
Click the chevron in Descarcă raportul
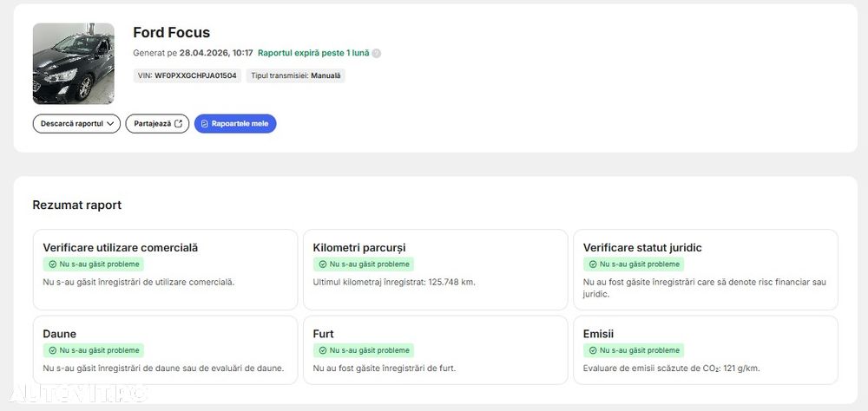[110, 124]
